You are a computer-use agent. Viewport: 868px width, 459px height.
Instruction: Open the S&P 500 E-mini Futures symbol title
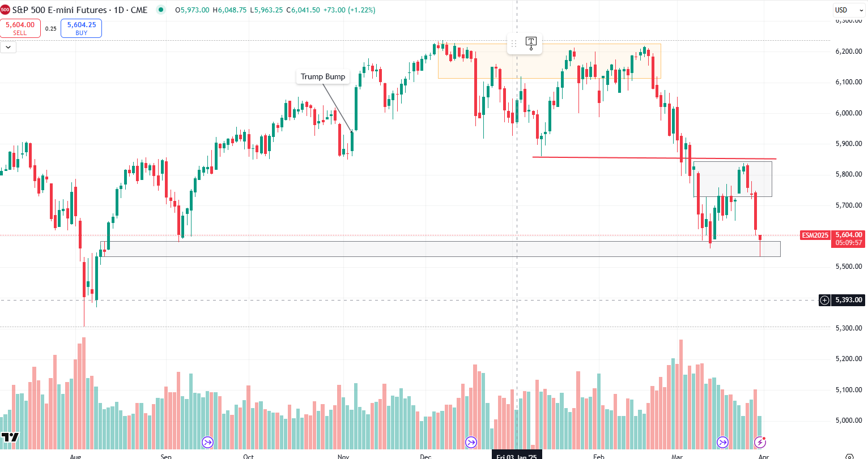click(x=80, y=10)
